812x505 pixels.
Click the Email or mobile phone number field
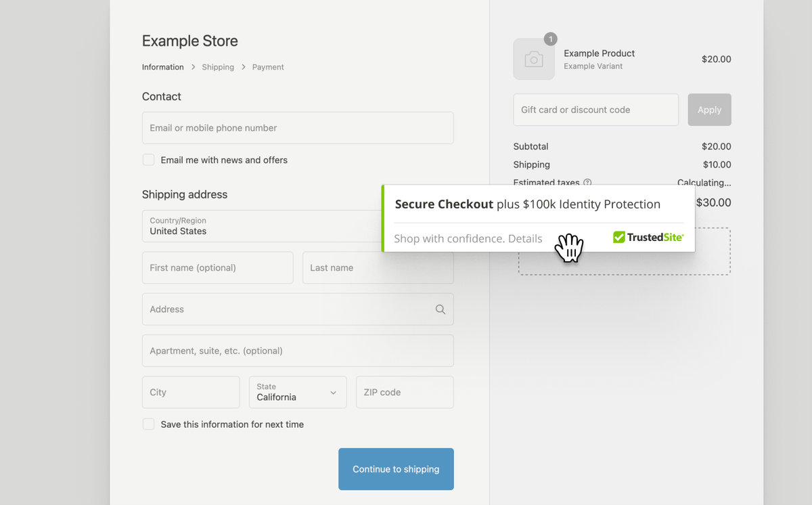pyautogui.click(x=298, y=128)
